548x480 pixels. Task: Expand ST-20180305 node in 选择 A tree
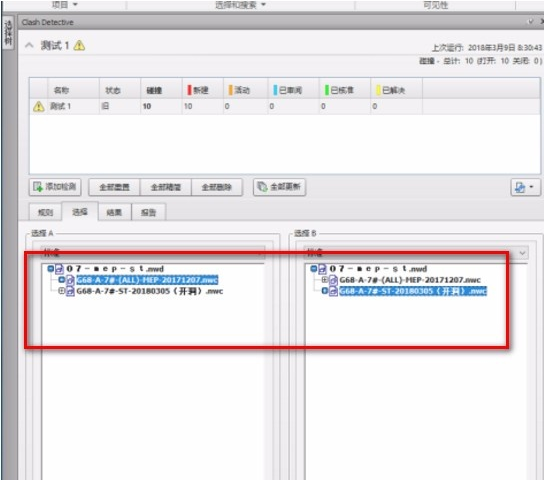(61, 291)
